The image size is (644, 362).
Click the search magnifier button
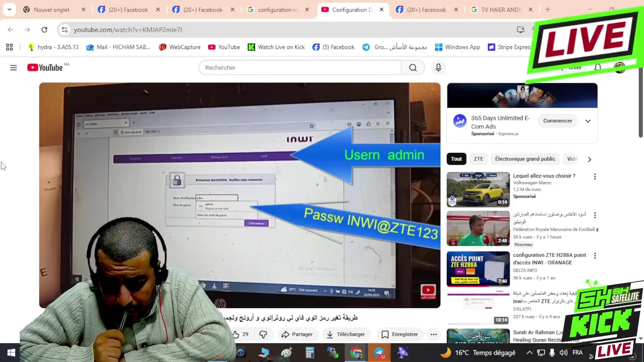pos(413,67)
